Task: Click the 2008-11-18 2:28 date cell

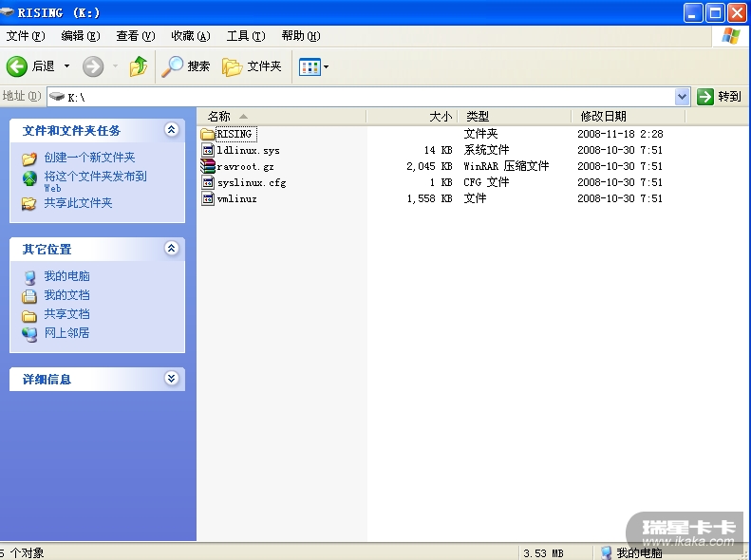Action: 620,134
